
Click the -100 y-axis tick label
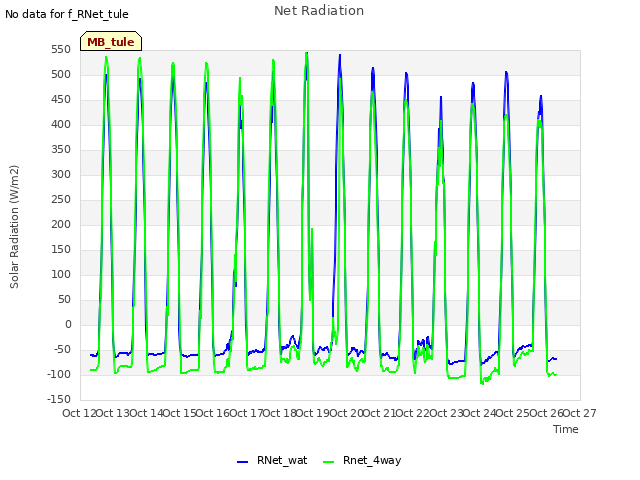pyautogui.click(x=59, y=374)
